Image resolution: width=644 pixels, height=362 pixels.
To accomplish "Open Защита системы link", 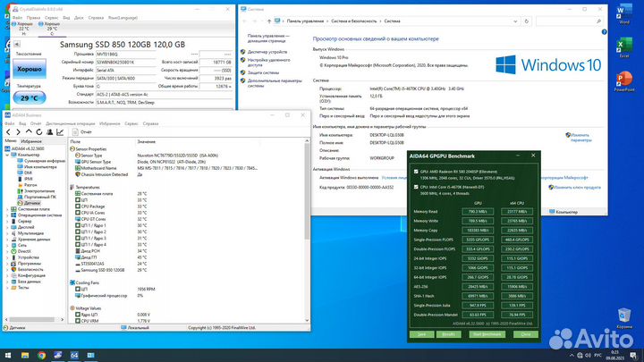I will (x=263, y=72).
